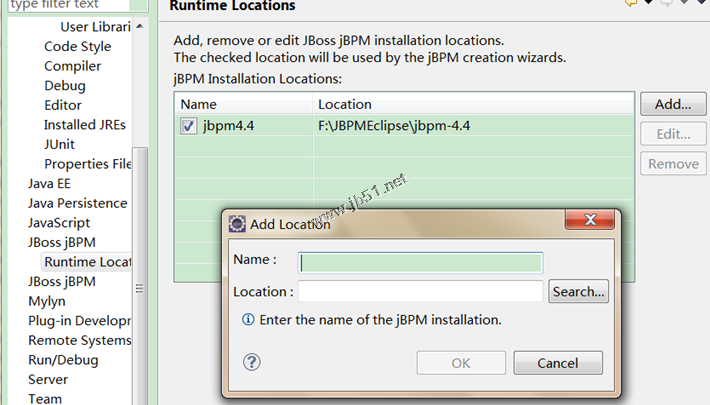Screen dimensions: 710x405
Task: Click the info icon beside the jBPM message
Action: 248,319
